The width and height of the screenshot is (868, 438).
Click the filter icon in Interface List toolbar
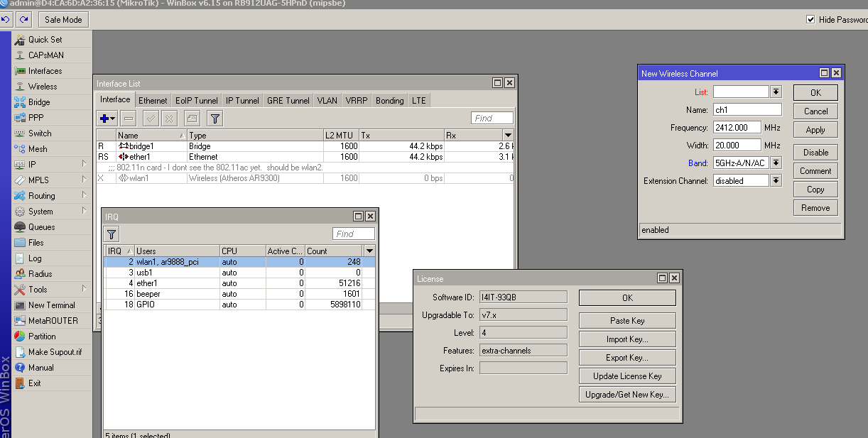[215, 119]
